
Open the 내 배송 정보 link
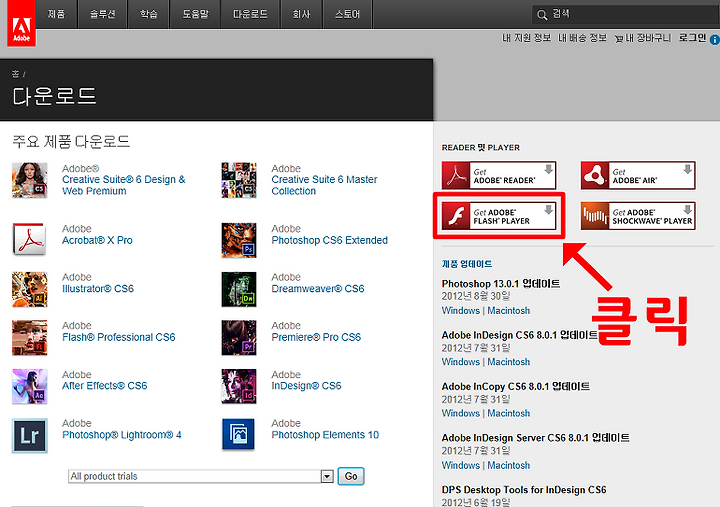coord(582,38)
